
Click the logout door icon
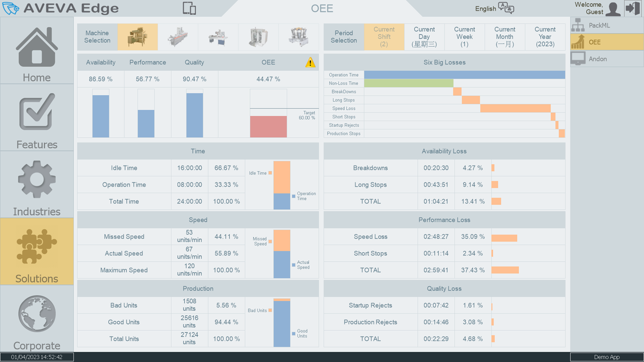(x=633, y=8)
